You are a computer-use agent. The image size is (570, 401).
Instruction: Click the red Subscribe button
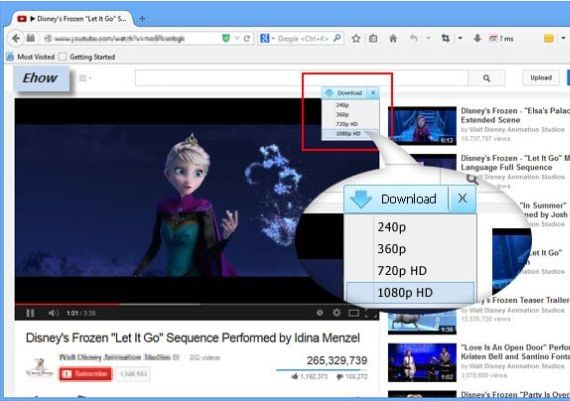(85, 374)
